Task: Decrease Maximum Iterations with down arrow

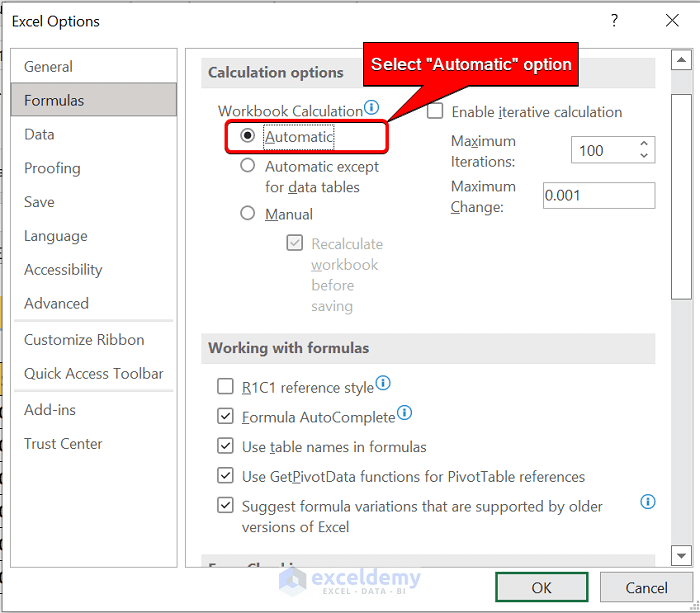Action: coord(645,156)
